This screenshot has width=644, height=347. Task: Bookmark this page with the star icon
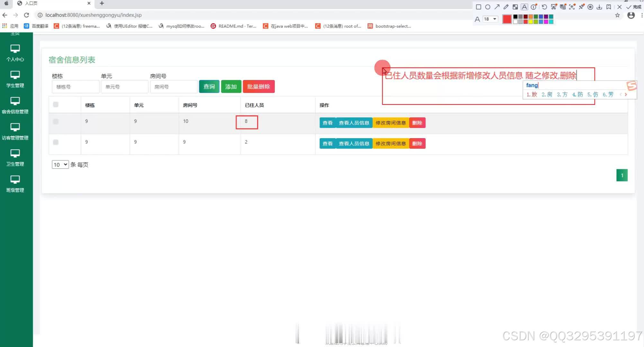click(617, 15)
